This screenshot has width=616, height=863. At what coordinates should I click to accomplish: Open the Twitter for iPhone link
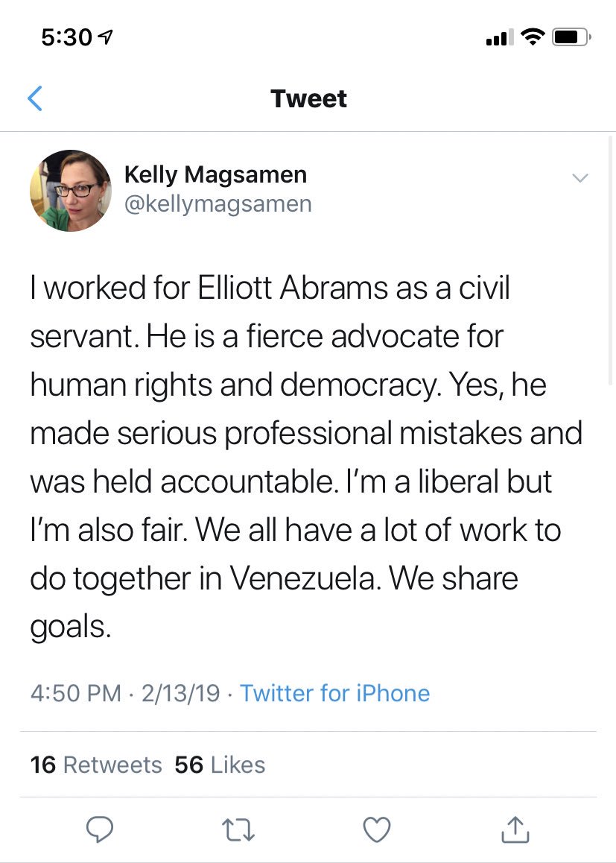pos(334,693)
